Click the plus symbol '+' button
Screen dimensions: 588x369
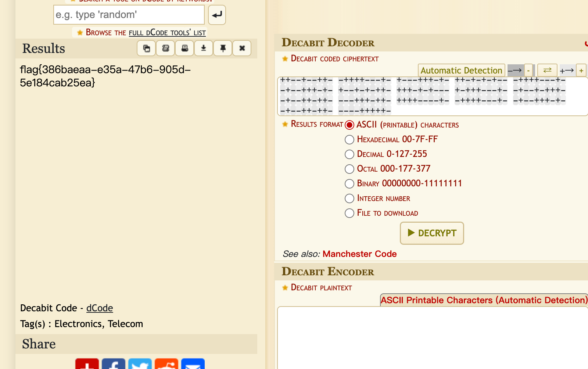[581, 70]
